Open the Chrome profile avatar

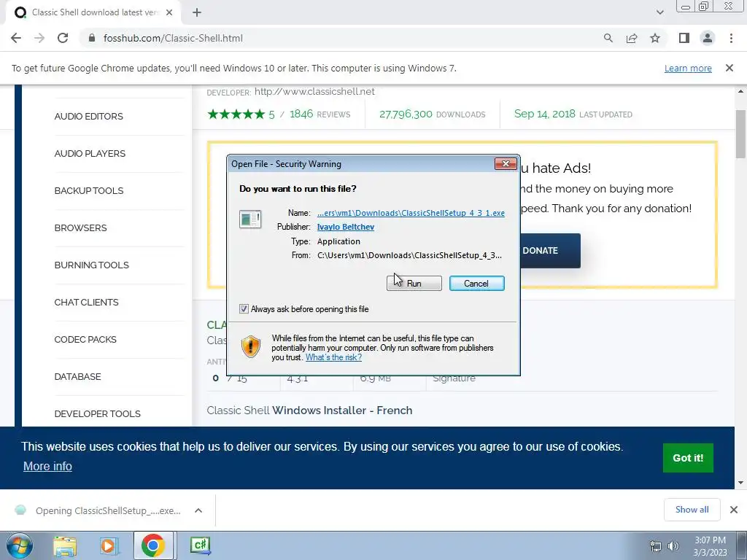tap(708, 38)
